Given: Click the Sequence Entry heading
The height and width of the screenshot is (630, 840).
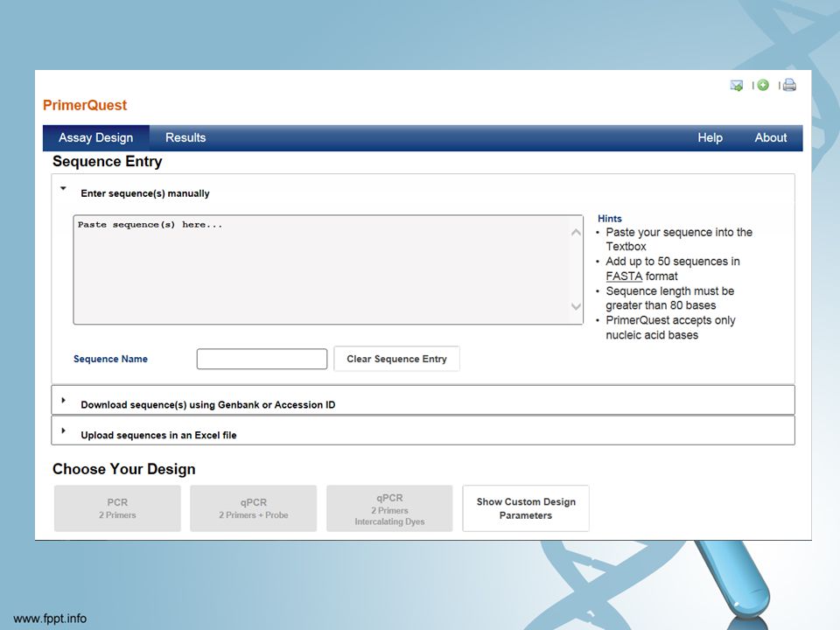Looking at the screenshot, I should click(107, 161).
